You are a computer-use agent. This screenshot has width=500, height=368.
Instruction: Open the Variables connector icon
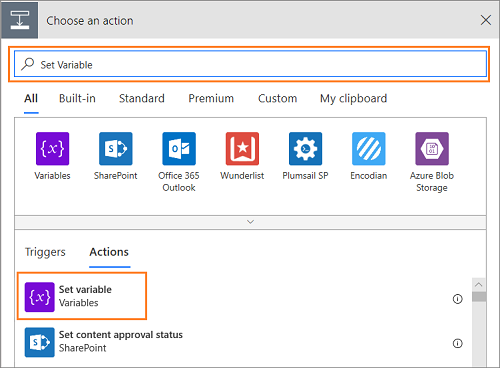(52, 149)
